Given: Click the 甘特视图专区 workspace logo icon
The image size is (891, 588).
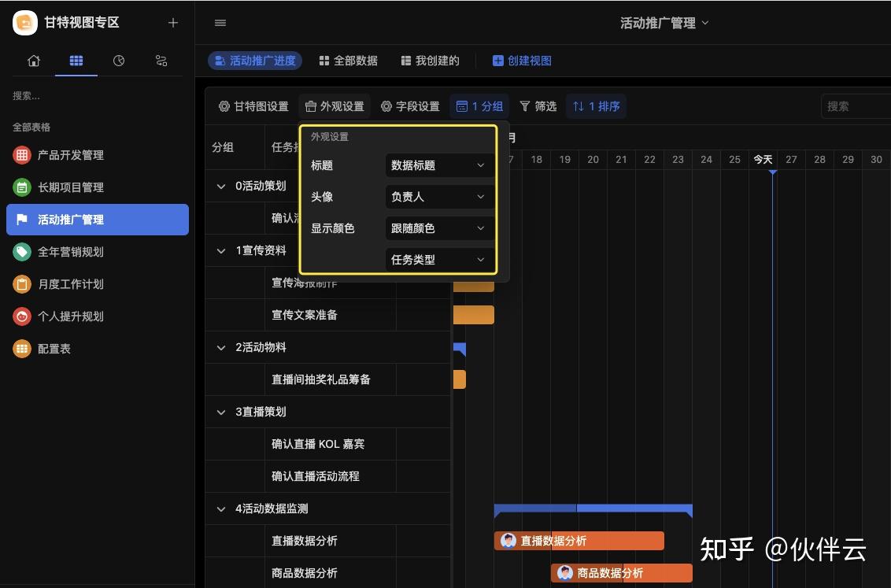Looking at the screenshot, I should tap(25, 23).
